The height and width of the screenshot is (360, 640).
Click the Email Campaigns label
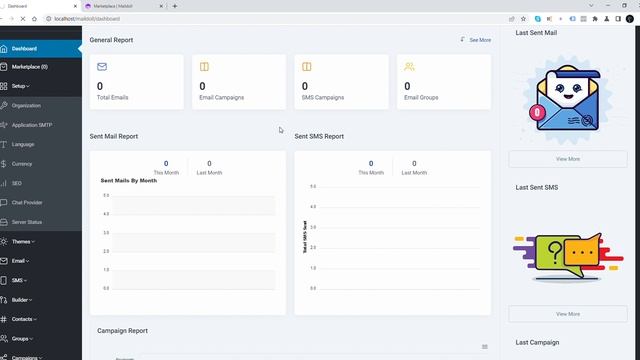click(x=222, y=98)
